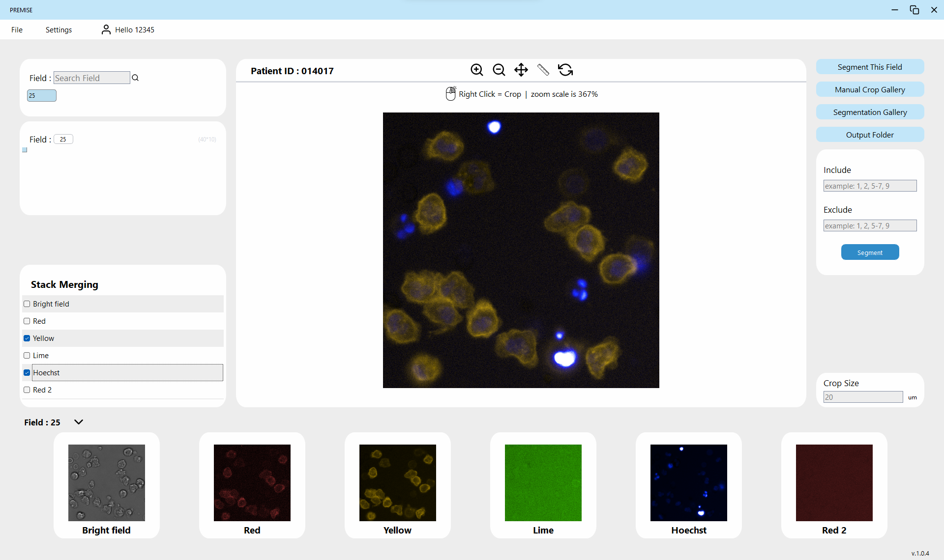
Task: Select the ruler measurement tool
Action: (543, 70)
